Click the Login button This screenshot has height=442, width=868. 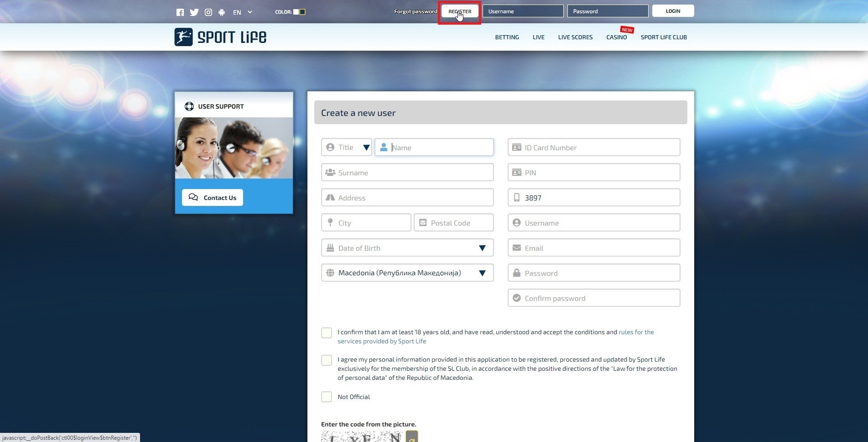pyautogui.click(x=673, y=11)
